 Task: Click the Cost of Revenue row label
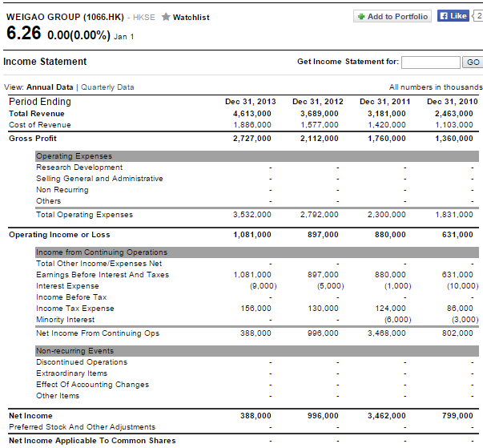40,125
